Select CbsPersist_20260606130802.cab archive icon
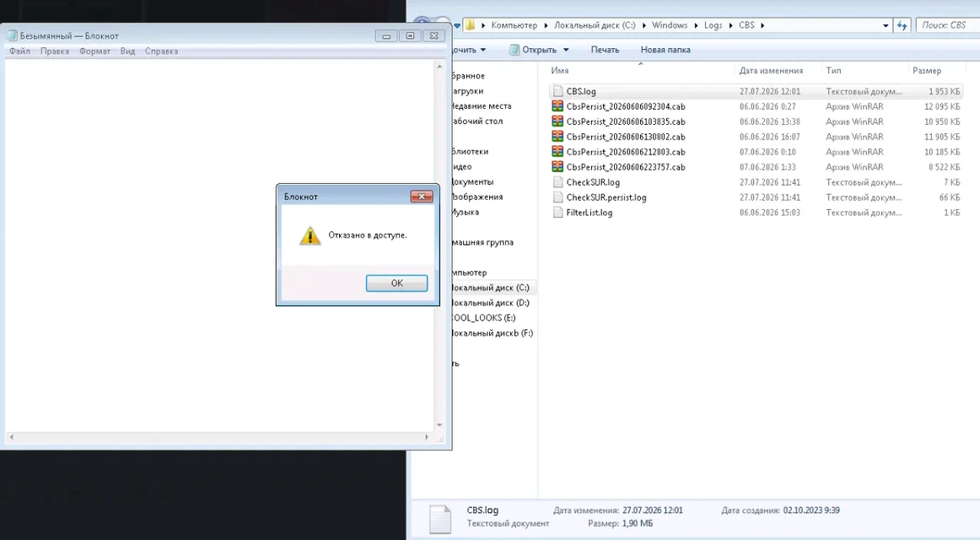Screen dimensions: 980x540 (557, 136)
